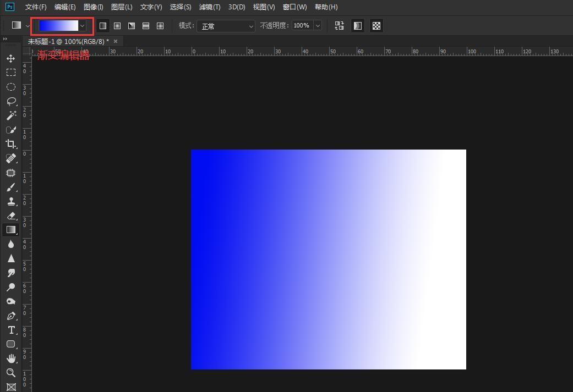Select the Dodge tool
The width and height of the screenshot is (573, 392).
[11, 287]
